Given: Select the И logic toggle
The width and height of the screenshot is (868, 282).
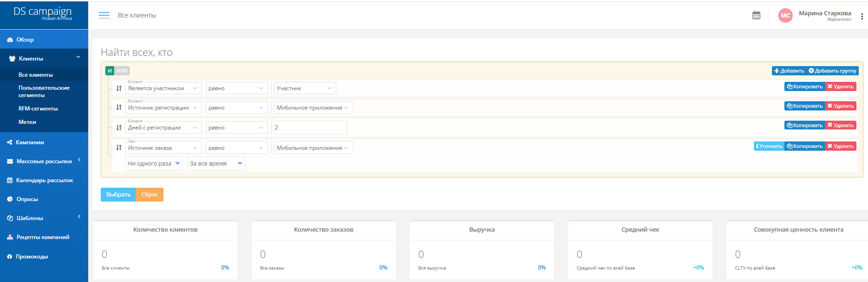Looking at the screenshot, I should click(109, 71).
